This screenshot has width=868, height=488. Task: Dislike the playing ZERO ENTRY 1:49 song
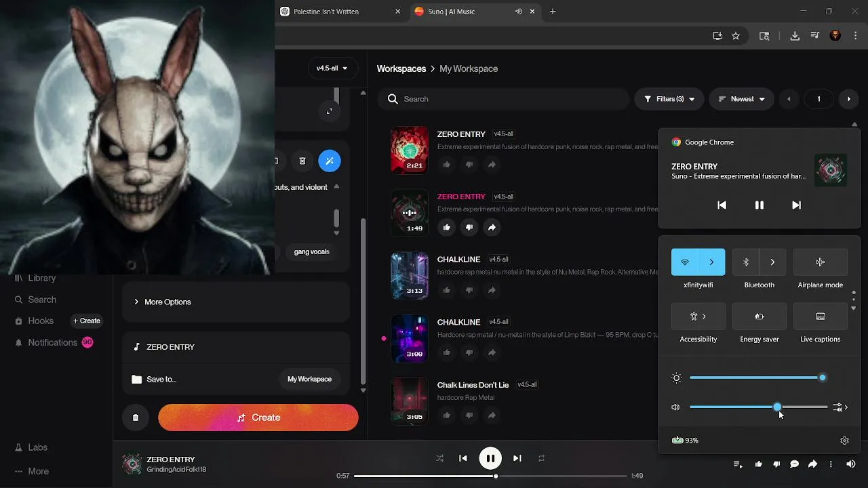click(469, 227)
